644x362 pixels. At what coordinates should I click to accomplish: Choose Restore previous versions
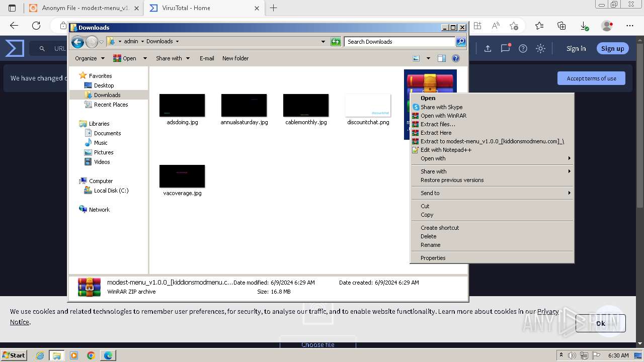pos(492,180)
